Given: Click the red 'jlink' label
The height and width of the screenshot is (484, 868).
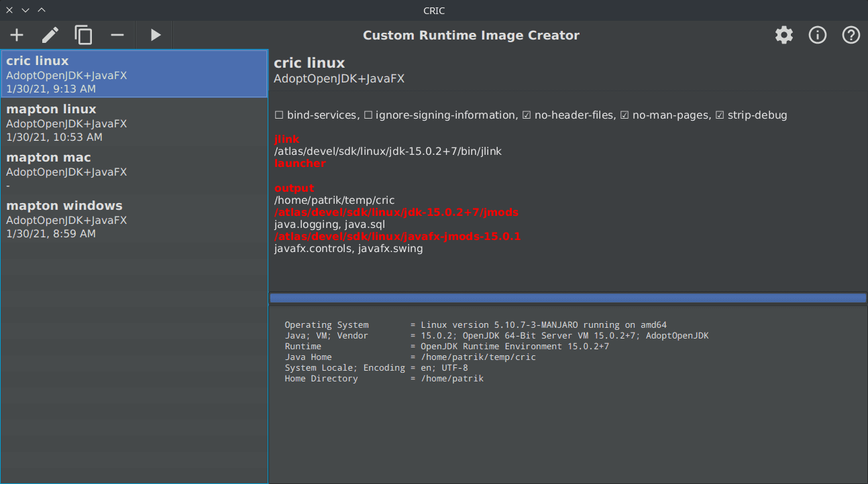Looking at the screenshot, I should (286, 139).
